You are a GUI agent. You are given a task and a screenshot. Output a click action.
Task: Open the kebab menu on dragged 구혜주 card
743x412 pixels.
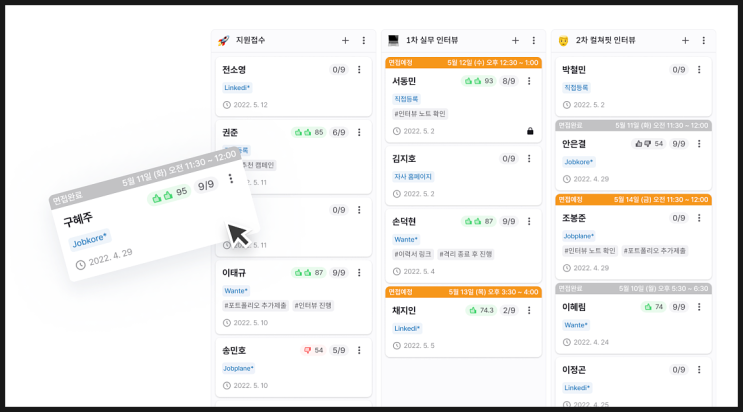(x=231, y=178)
